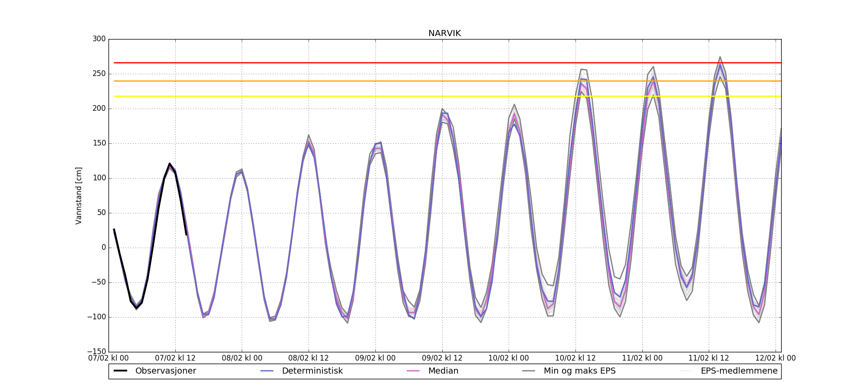
Task: Select the EPS-medlemmene legend label
Action: pyautogui.click(x=739, y=371)
